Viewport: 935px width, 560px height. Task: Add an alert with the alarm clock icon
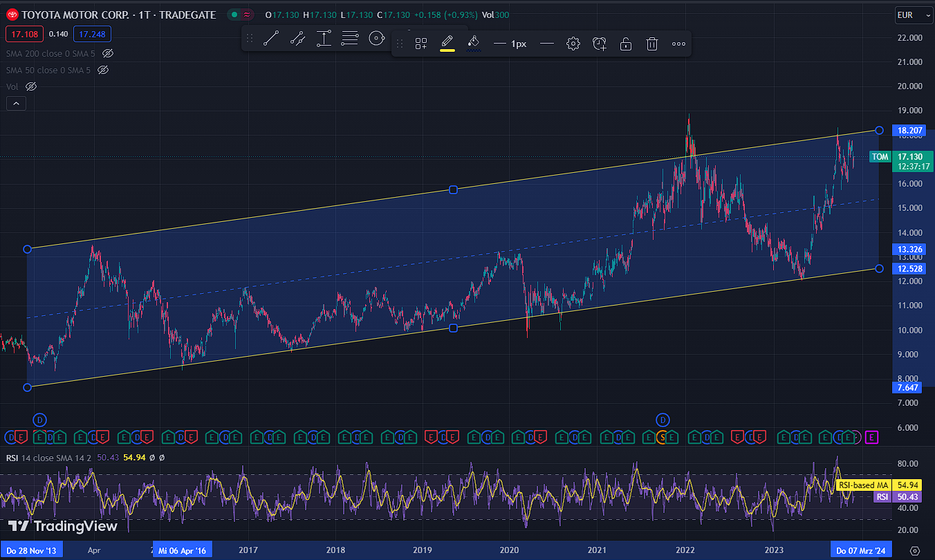coord(600,44)
